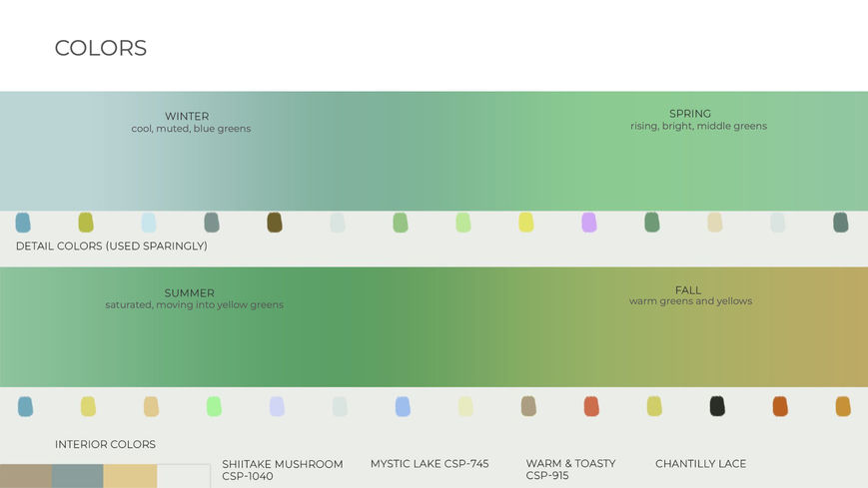Screen dimensions: 868x488
Task: Click the blue swatch below the Winter gradient
Action: point(23,223)
